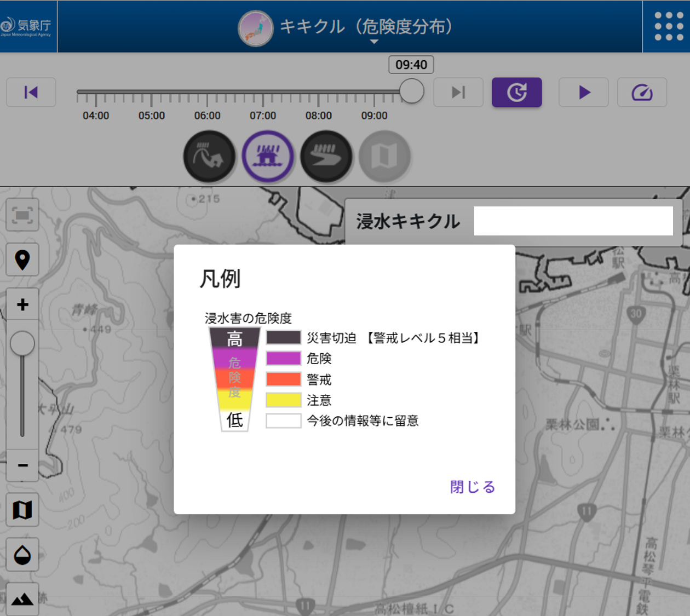Open the キキクル title dropdown arrow

coord(374,41)
